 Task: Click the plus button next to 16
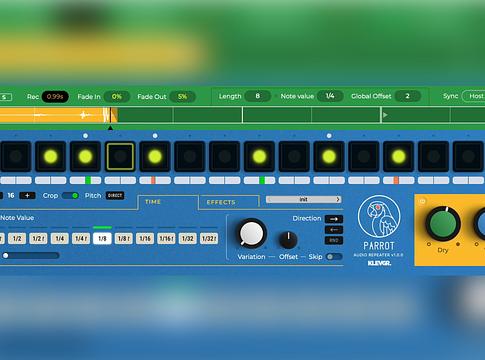(27, 196)
